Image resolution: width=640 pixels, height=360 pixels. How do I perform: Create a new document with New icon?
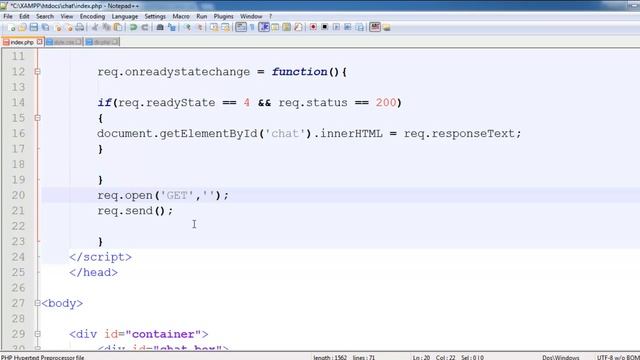[11, 27]
